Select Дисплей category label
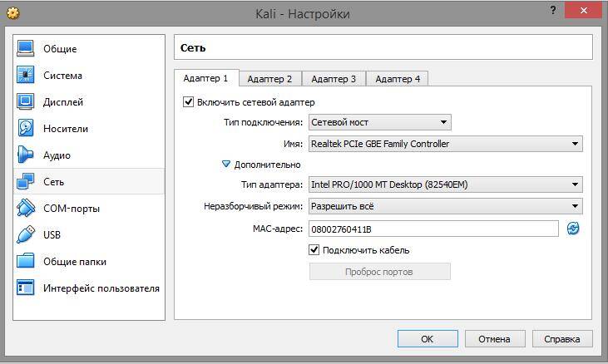 tap(63, 102)
